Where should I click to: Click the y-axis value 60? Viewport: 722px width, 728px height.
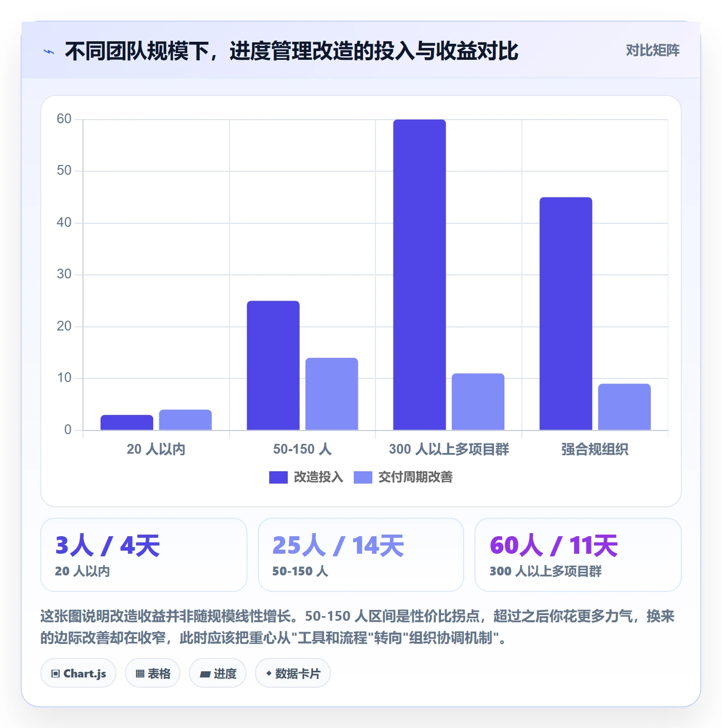click(x=64, y=119)
